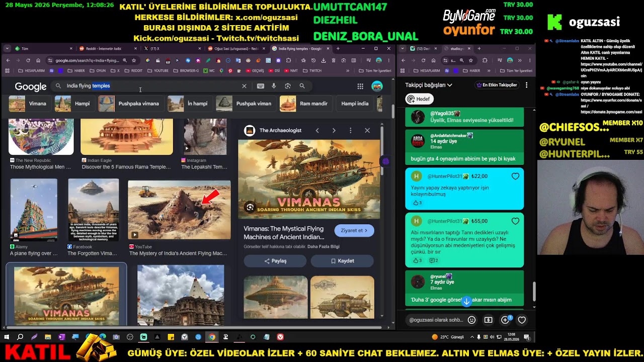
Task: Show the previous image in the preview panel
Action: coord(317,130)
